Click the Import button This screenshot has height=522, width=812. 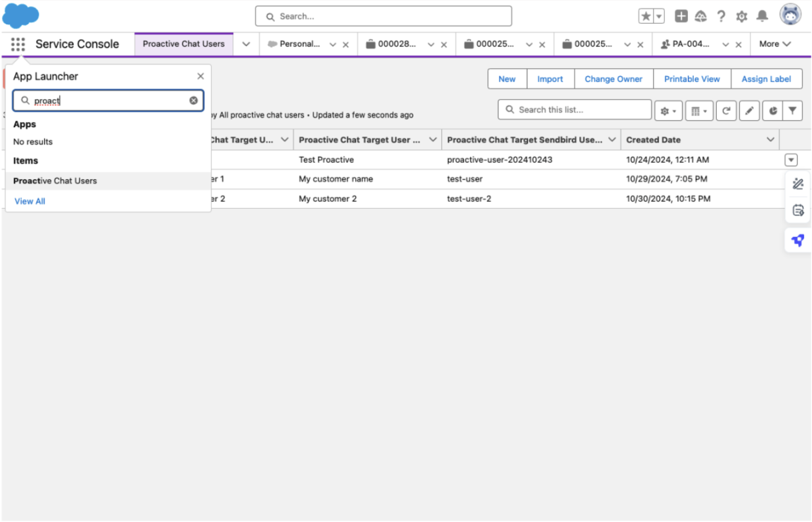pos(550,79)
